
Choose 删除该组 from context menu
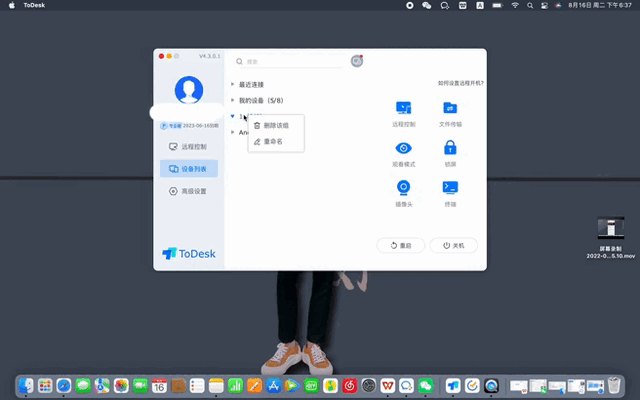pos(276,125)
